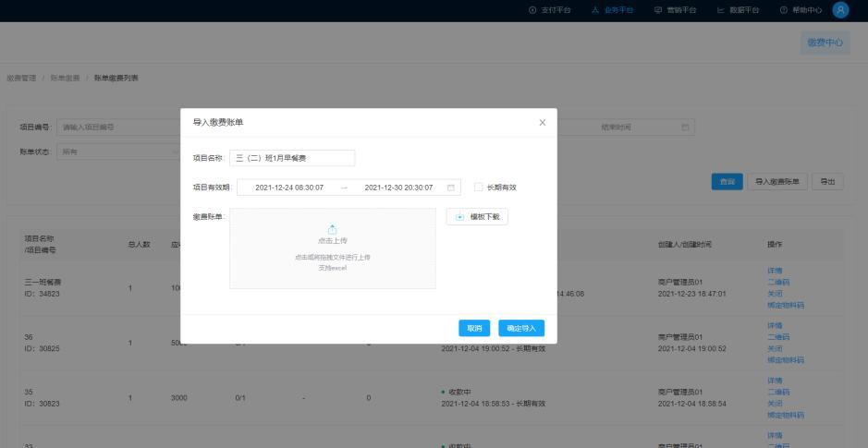Click 详情 link in 三一班餐费 row

coord(775,271)
